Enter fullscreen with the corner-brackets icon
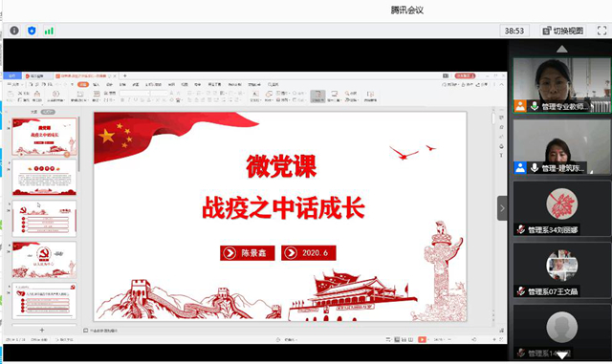Image resolution: width=612 pixels, height=364 pixels. tap(601, 31)
